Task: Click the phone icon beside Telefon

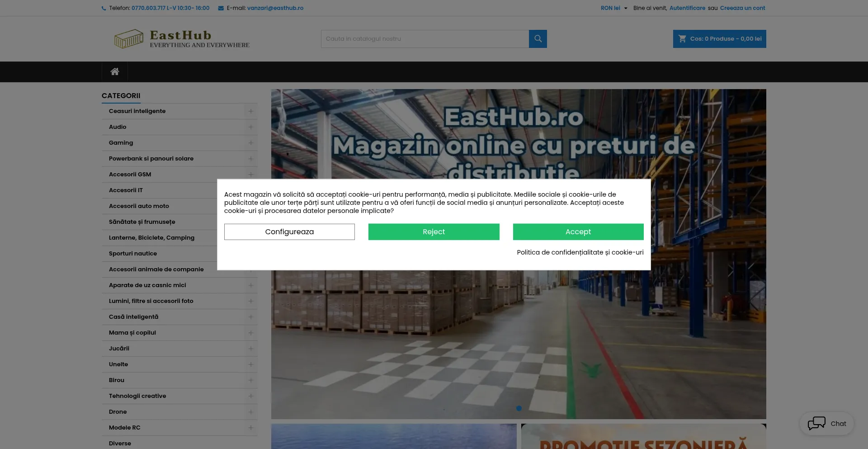Action: 104,8
